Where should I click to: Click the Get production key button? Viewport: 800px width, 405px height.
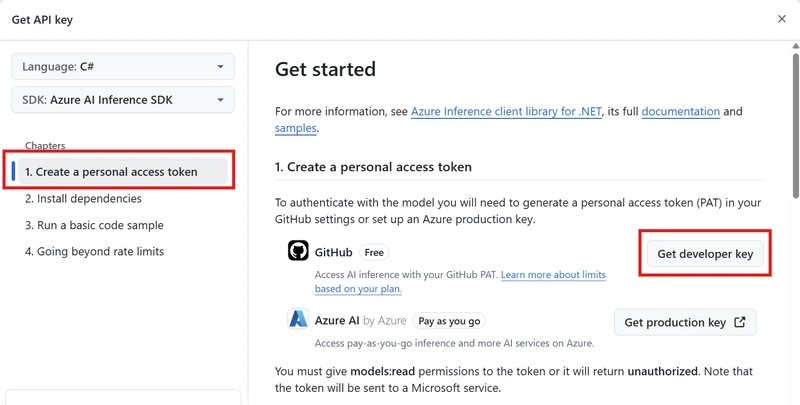(685, 322)
